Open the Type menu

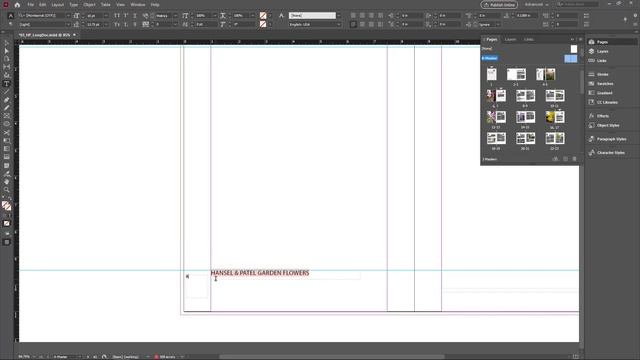point(73,5)
